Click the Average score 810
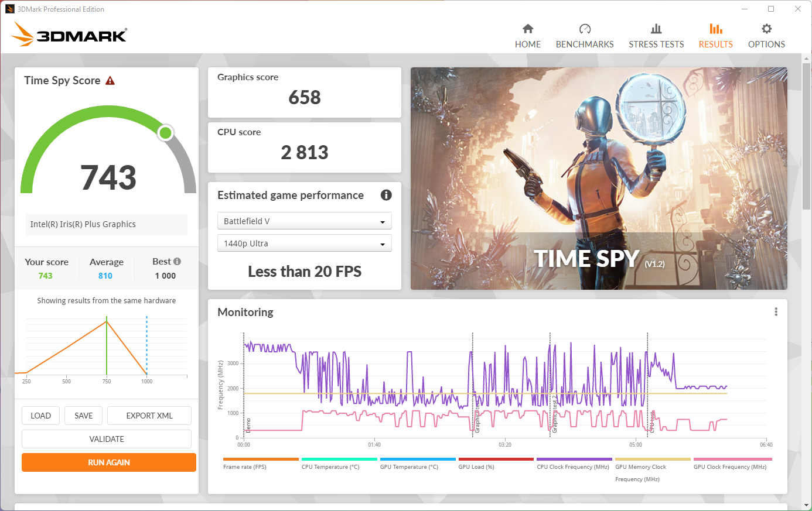The width and height of the screenshot is (812, 511). (105, 276)
